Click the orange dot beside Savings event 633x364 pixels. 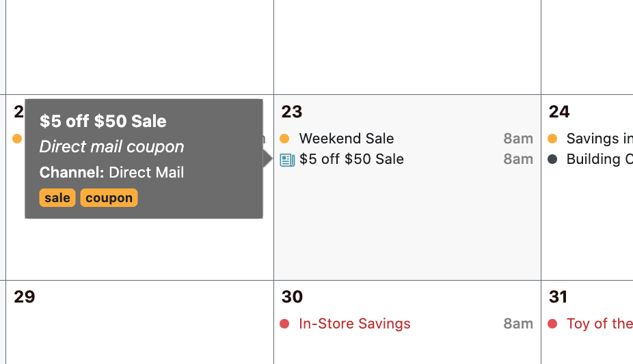tap(552, 139)
